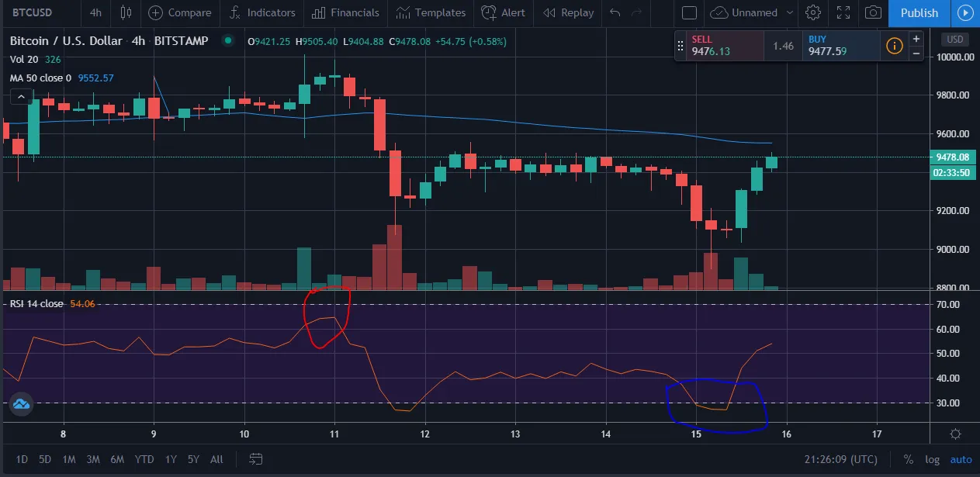980x477 pixels.
Task: Click the 70.00 RSI axis label
Action: 948,304
